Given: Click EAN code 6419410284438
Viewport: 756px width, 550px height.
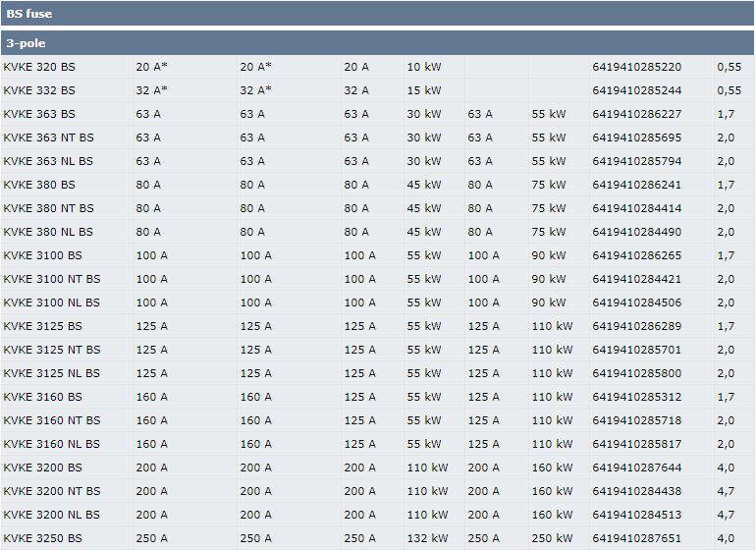Looking at the screenshot, I should 637,492.
